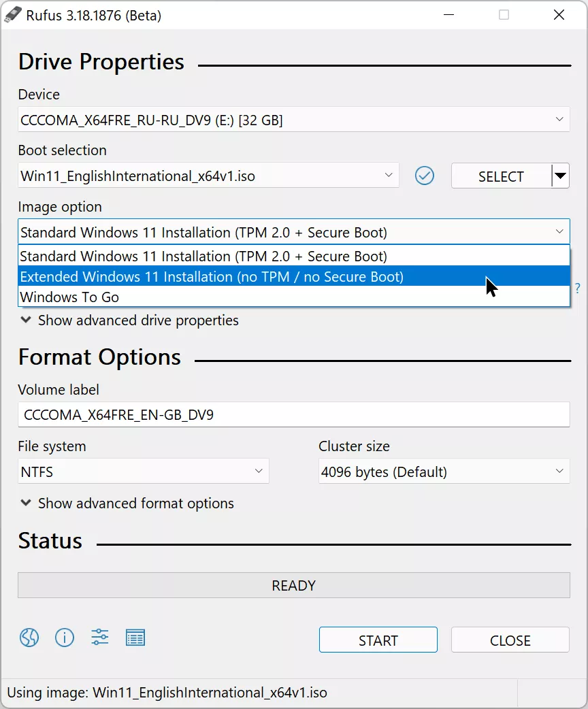588x709 pixels.
Task: Open the Cluster size dropdown
Action: [x=444, y=472]
